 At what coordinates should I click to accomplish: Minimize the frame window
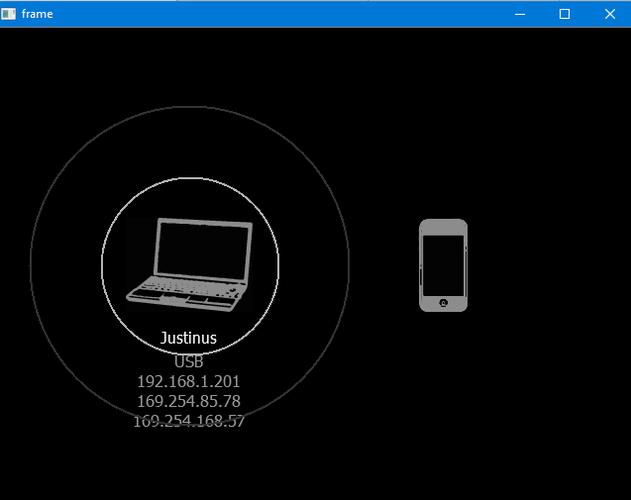(x=520, y=14)
